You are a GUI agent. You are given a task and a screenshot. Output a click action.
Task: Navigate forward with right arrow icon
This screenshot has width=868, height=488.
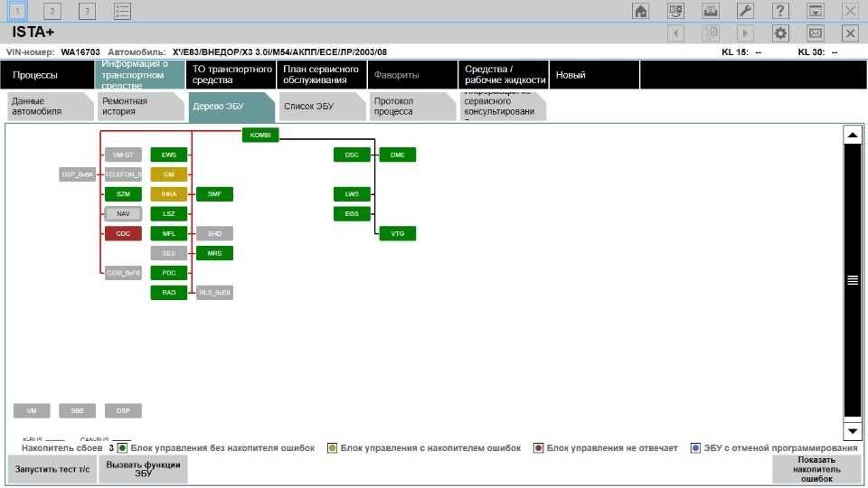click(x=745, y=33)
